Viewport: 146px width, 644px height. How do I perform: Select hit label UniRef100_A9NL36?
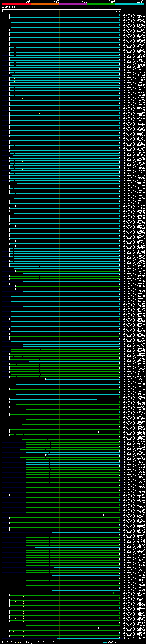pyautogui.click(x=133, y=630)
